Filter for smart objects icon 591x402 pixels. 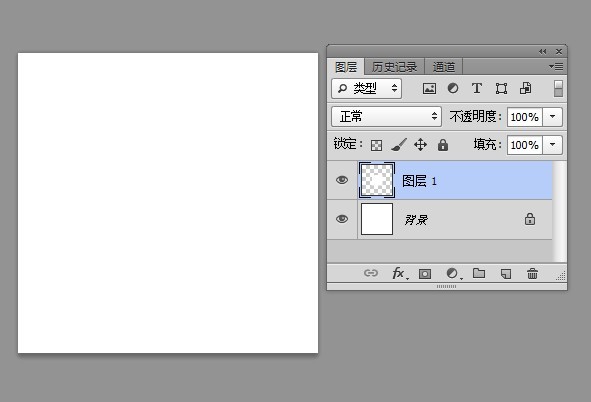(x=525, y=89)
